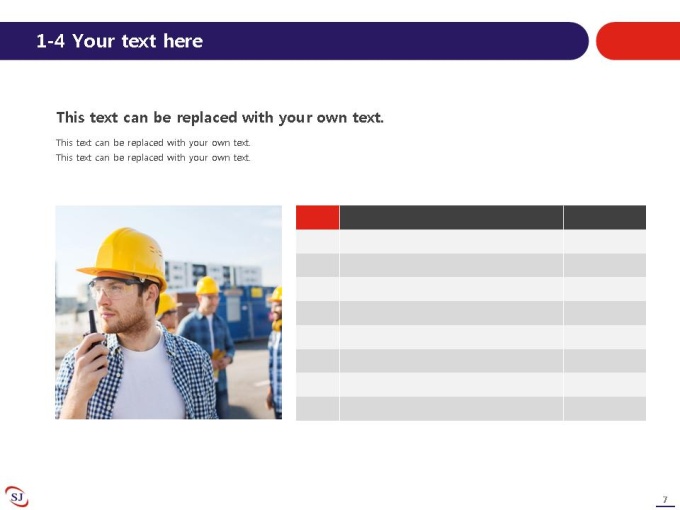
Task: Select first table row's middle cell
Action: coord(451,242)
